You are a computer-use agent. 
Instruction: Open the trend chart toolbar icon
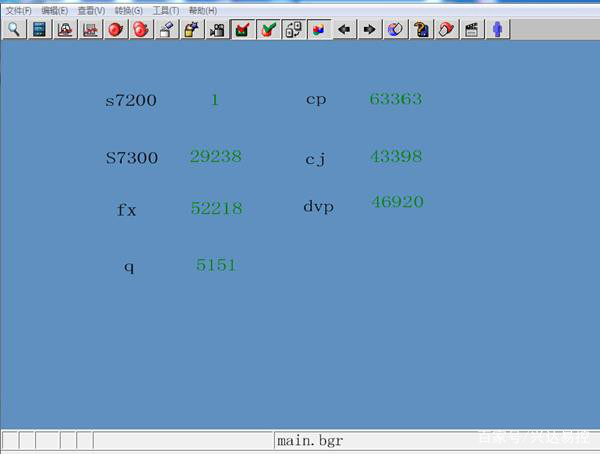point(90,29)
